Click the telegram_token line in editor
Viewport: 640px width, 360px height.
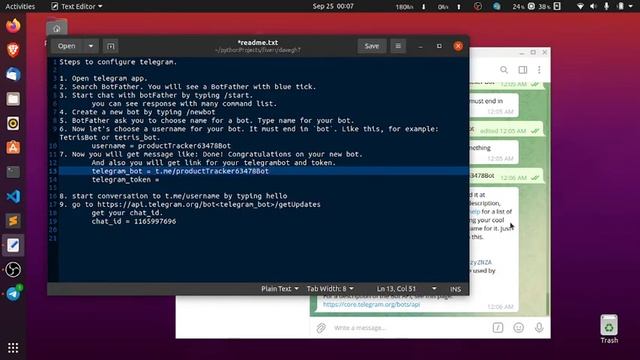click(125, 180)
